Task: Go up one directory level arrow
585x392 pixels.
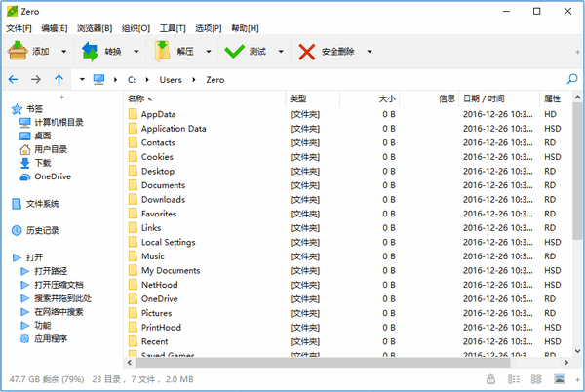Action: [59, 79]
